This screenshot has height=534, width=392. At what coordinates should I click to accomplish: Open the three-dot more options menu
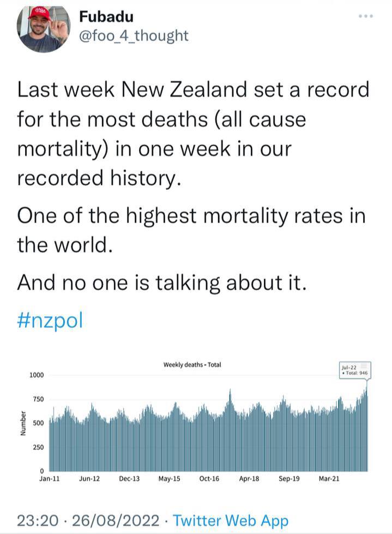coord(366,16)
